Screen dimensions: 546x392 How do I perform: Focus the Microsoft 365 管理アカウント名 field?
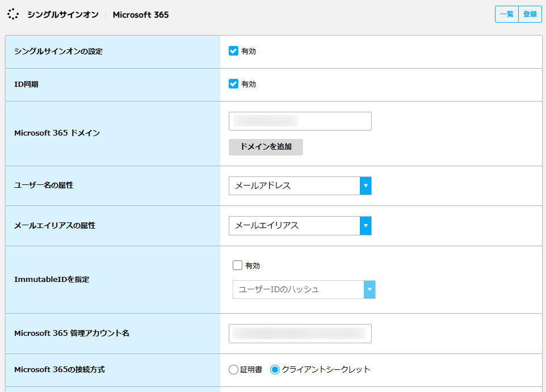300,334
